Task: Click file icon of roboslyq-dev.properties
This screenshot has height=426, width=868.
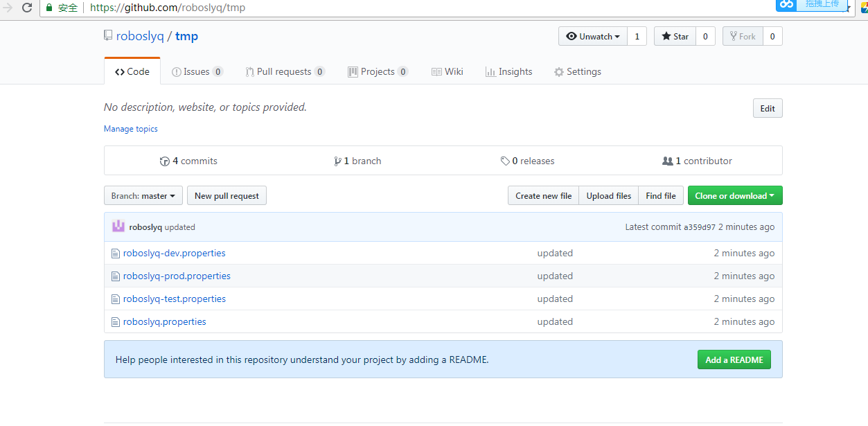Action: [116, 254]
